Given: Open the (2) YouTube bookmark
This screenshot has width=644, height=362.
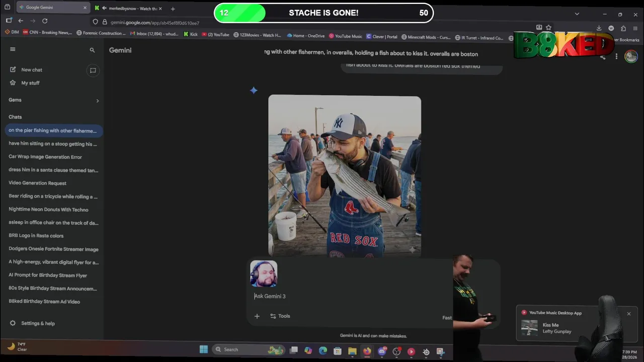Looking at the screenshot, I should coord(215,35).
